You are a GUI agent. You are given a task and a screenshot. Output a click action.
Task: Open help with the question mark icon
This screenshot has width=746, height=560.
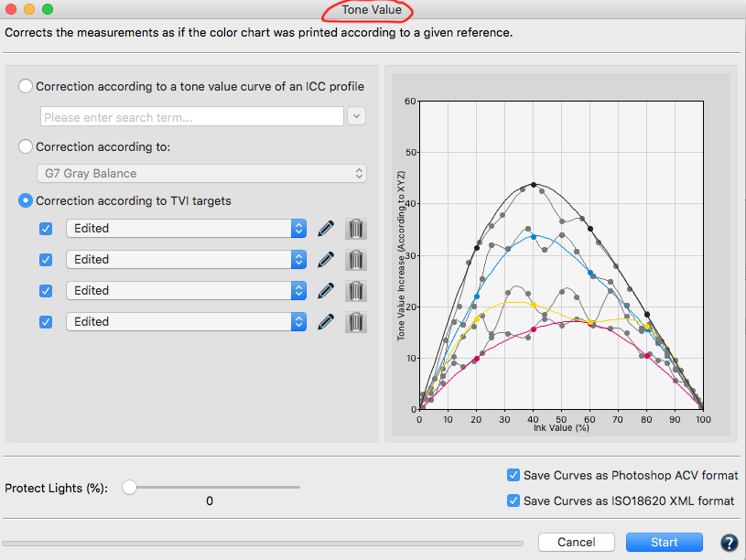729,543
